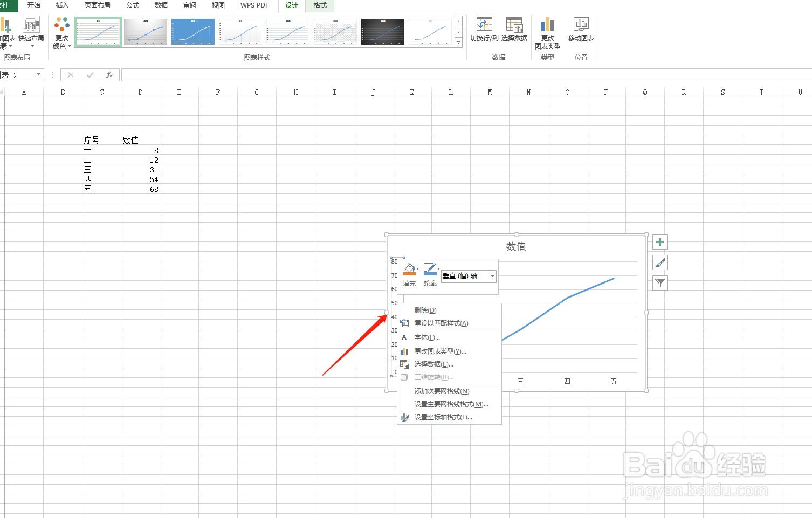Switch to the 审阅 ribbon tab
812x518 pixels.
(x=190, y=5)
